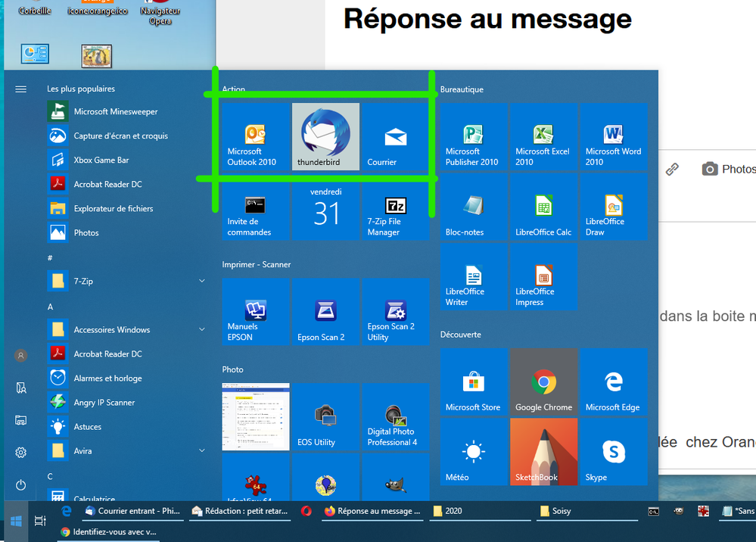This screenshot has height=542, width=756.
Task: Click the Bureautique group header
Action: [462, 89]
